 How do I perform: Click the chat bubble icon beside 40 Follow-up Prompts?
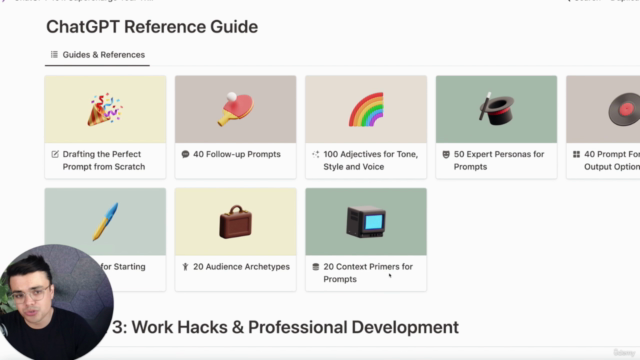click(185, 154)
